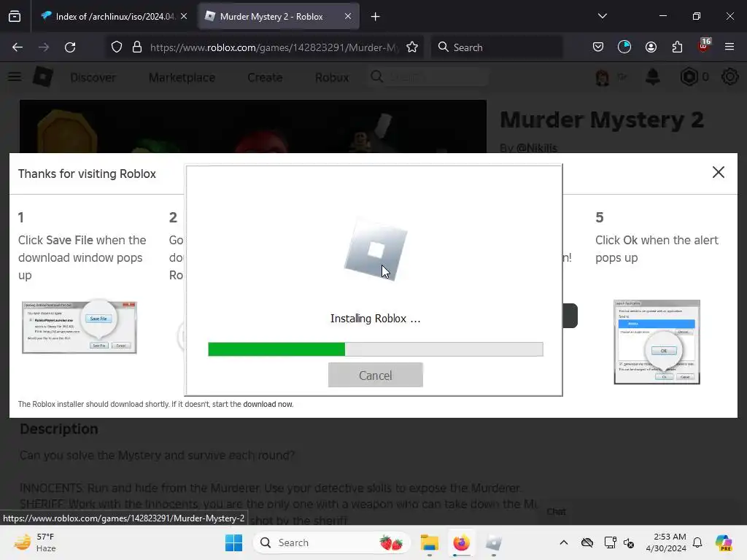This screenshot has width=747, height=560.
Task: Open OneDrive cloud tray icon
Action: click(x=587, y=542)
